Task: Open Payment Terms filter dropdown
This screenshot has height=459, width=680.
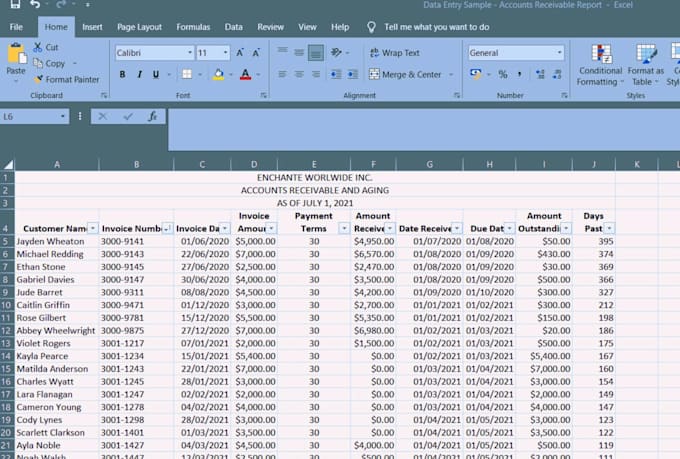Action: 344,228
